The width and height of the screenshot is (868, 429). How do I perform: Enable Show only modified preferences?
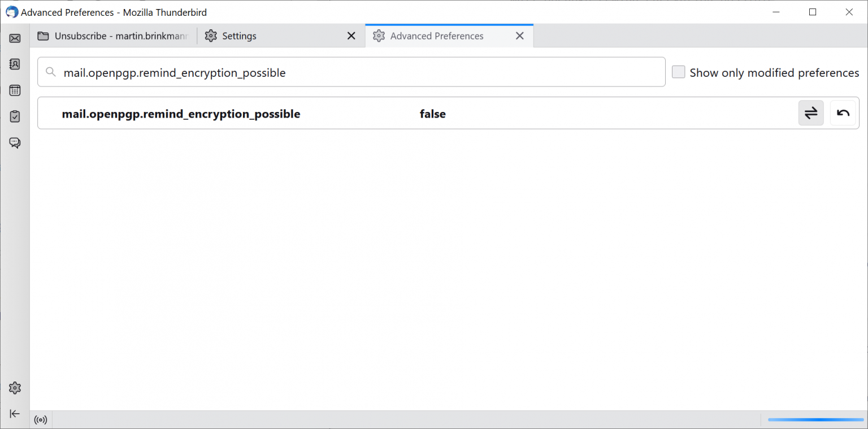click(678, 72)
